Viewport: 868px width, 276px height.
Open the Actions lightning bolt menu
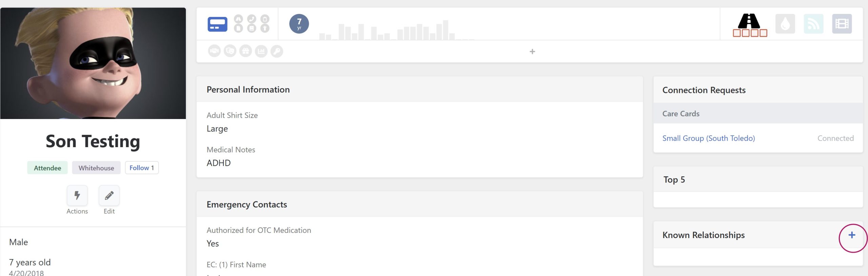(77, 195)
